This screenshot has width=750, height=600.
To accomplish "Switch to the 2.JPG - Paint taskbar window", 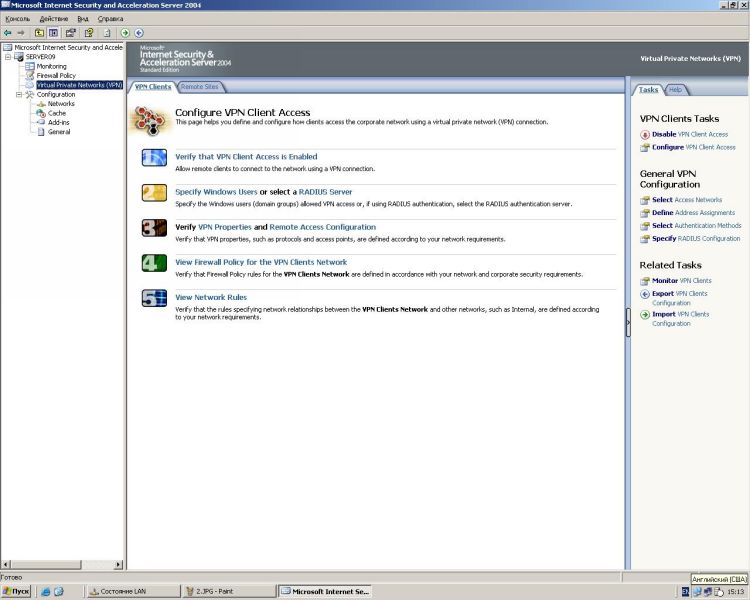I will [229, 592].
